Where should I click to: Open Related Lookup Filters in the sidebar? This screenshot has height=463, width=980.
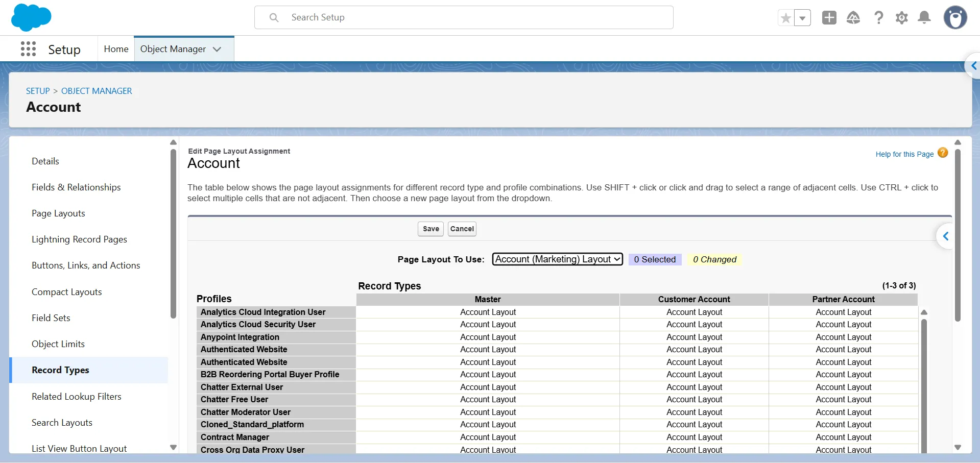(x=76, y=396)
